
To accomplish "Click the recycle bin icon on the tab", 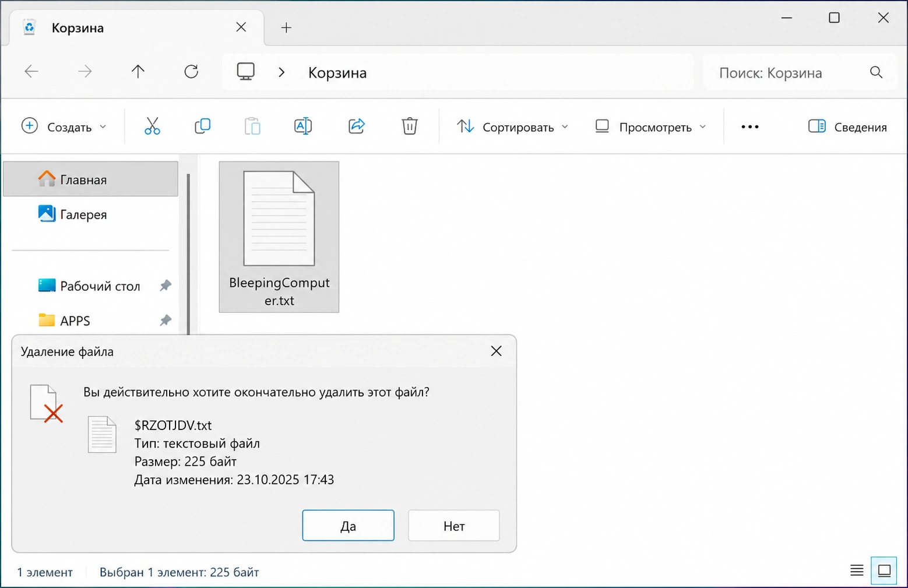I will coord(29,27).
